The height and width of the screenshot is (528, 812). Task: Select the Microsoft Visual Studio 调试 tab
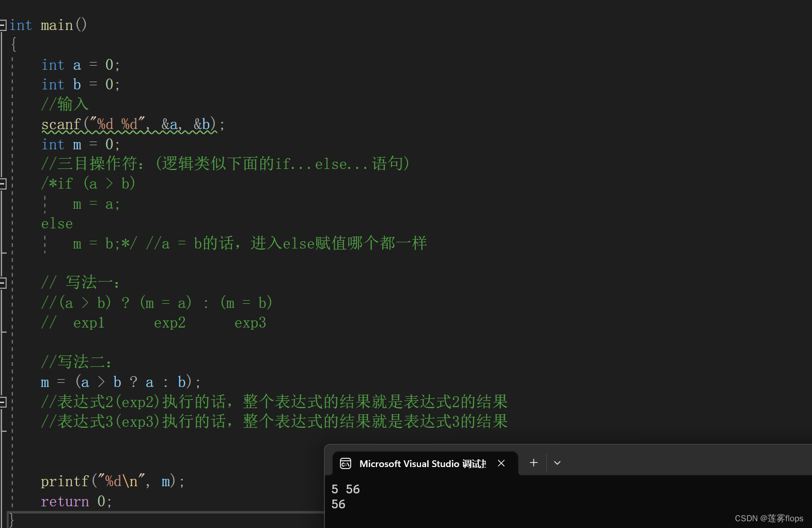tap(425, 463)
